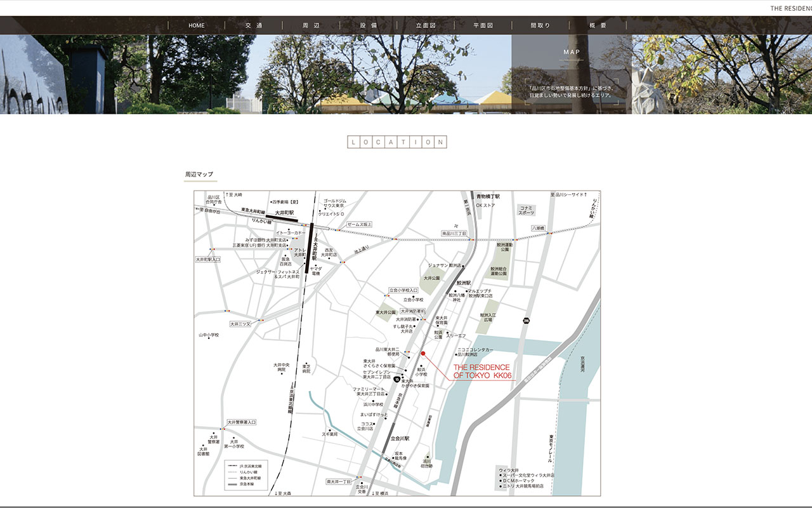812x508 pixels.
Task: Click the 大井公園 park label
Action: [x=433, y=277]
